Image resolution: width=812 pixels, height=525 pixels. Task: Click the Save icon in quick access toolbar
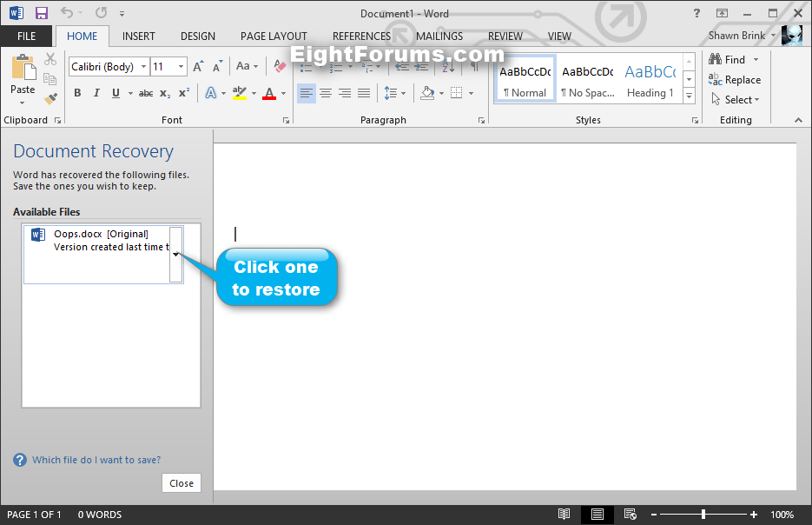point(41,13)
